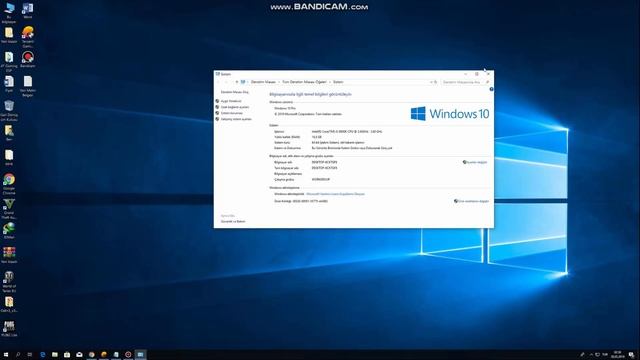
Task: Click the up arrow in the address bar
Action: [x=236, y=82]
